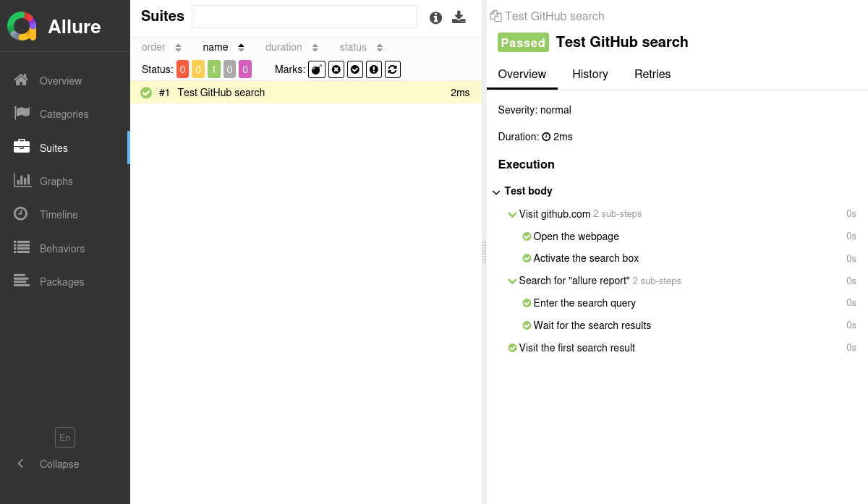
Task: Toggle the red failed status filter
Action: tap(182, 69)
